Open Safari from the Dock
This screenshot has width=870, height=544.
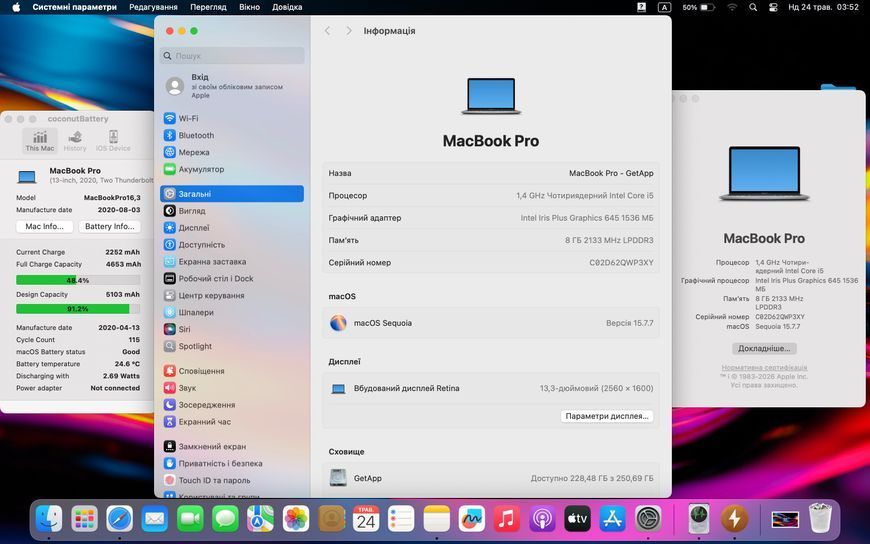pyautogui.click(x=120, y=519)
